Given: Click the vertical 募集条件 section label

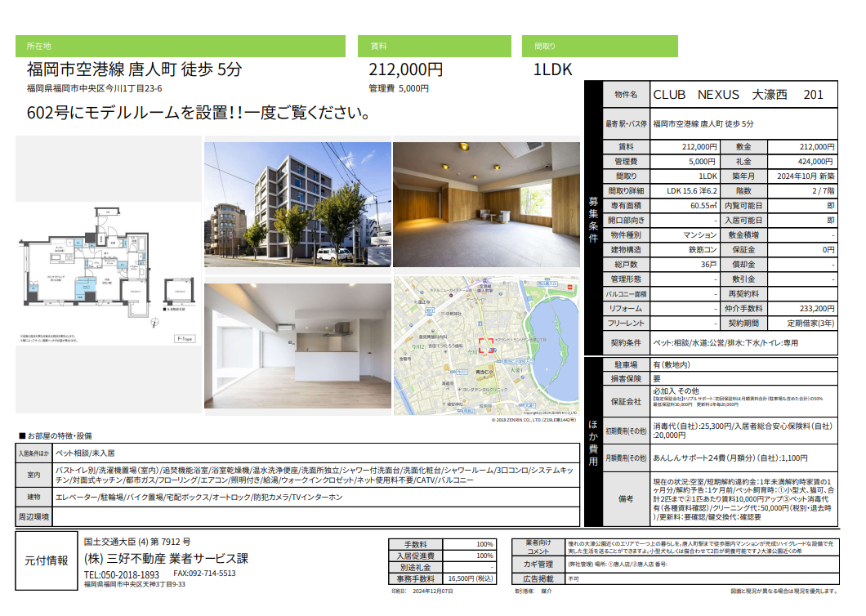Looking at the screenshot, I should tap(593, 220).
